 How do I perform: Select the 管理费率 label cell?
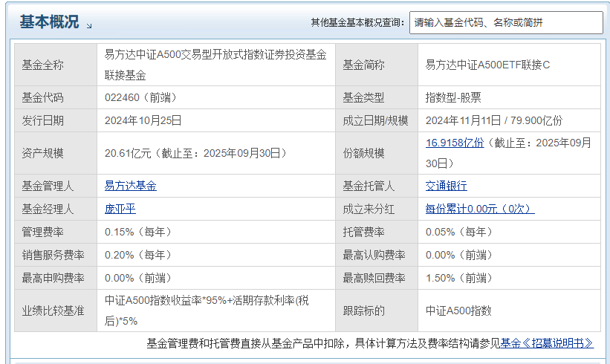tap(56, 233)
